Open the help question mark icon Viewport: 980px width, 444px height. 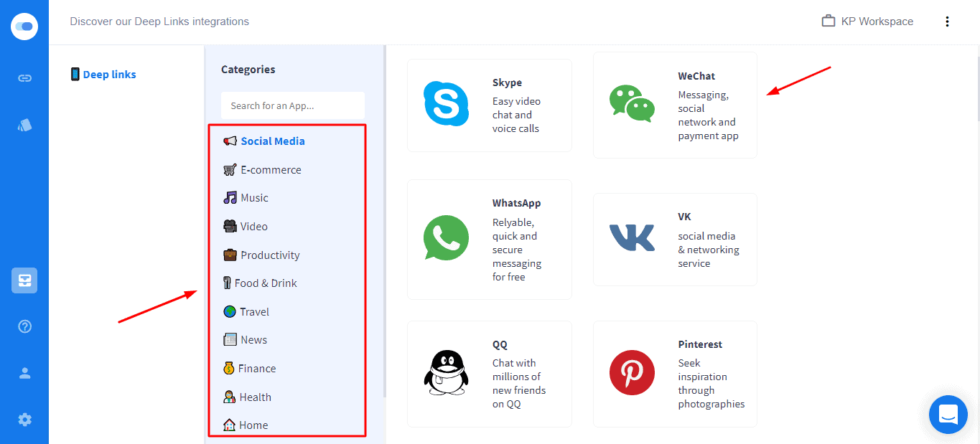coord(24,326)
